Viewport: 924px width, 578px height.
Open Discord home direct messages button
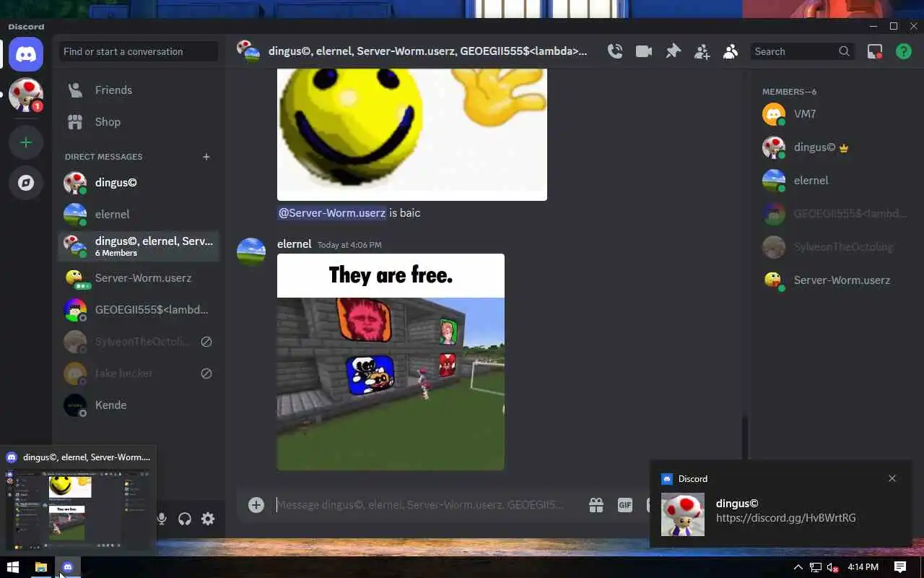(x=26, y=54)
